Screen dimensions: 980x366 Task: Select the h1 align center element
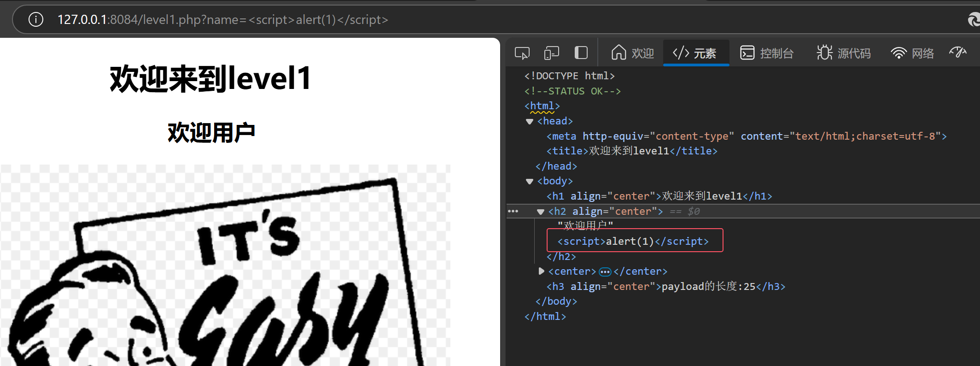point(659,196)
